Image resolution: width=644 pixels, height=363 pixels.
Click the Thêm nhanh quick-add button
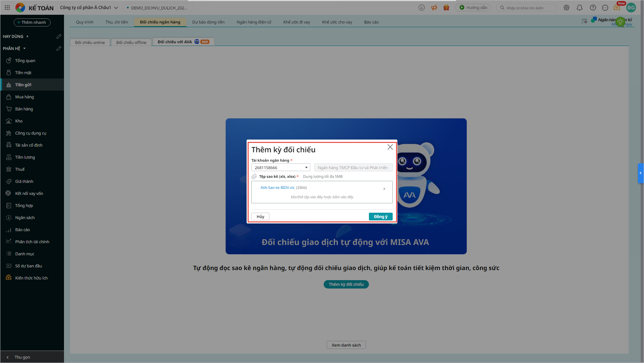32,22
